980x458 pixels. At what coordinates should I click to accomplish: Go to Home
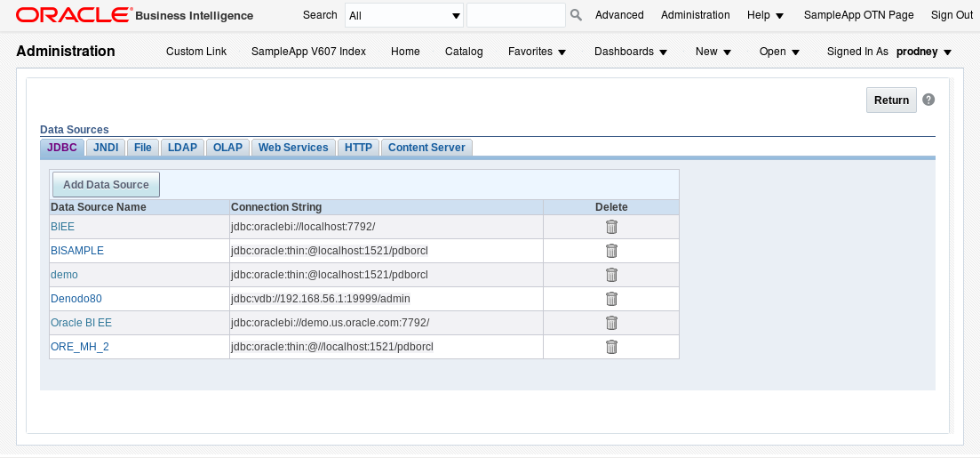pyautogui.click(x=406, y=52)
